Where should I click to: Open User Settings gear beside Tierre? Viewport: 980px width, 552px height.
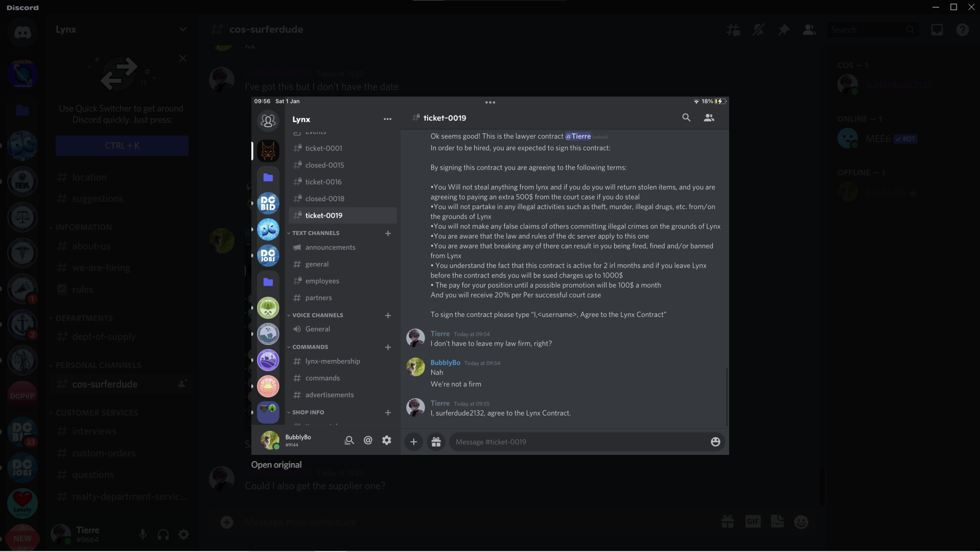[183, 535]
